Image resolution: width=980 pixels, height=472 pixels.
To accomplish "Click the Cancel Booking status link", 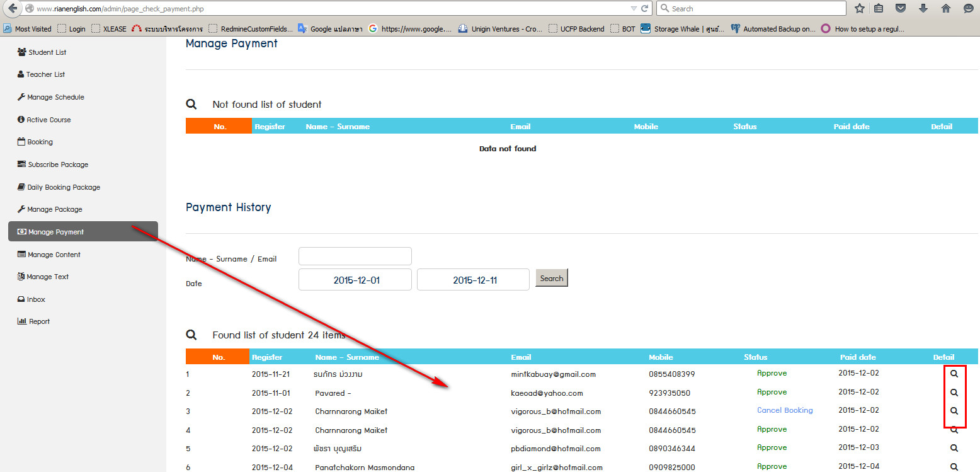I will 785,410.
